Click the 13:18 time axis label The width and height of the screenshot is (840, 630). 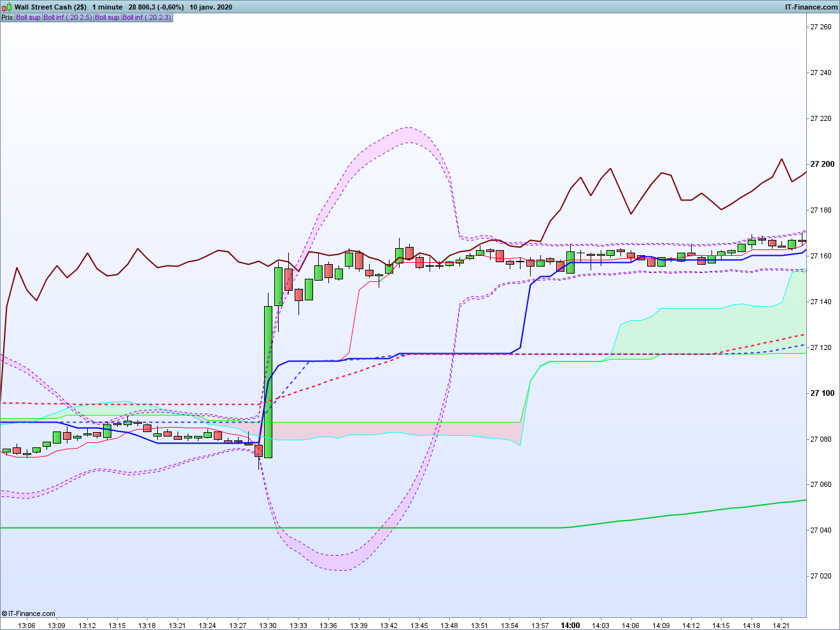pos(147,626)
